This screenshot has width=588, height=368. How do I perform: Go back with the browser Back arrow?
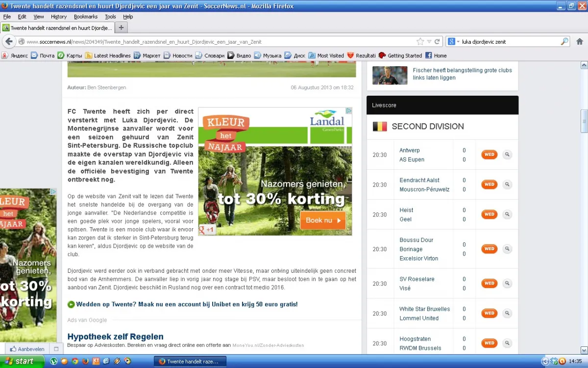[x=9, y=42]
